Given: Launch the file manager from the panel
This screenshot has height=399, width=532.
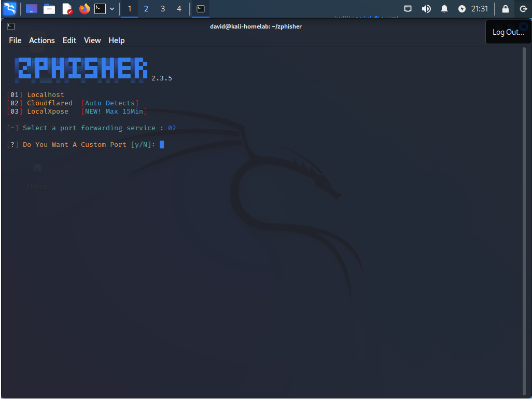Looking at the screenshot, I should tap(49, 8).
